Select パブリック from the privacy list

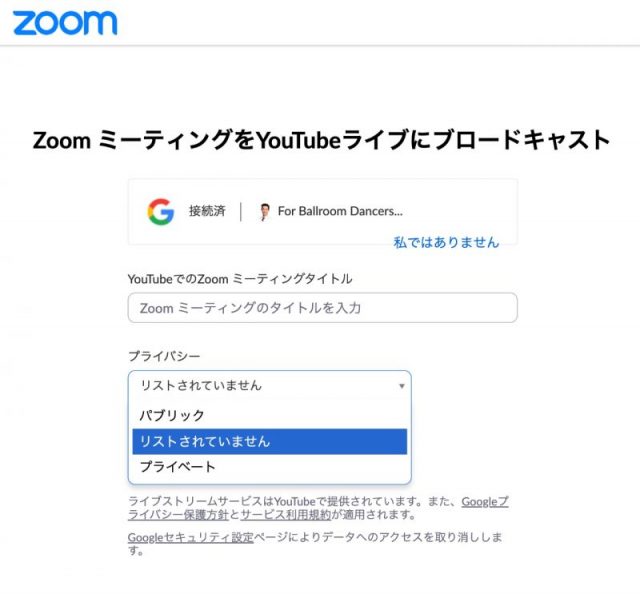point(172,415)
